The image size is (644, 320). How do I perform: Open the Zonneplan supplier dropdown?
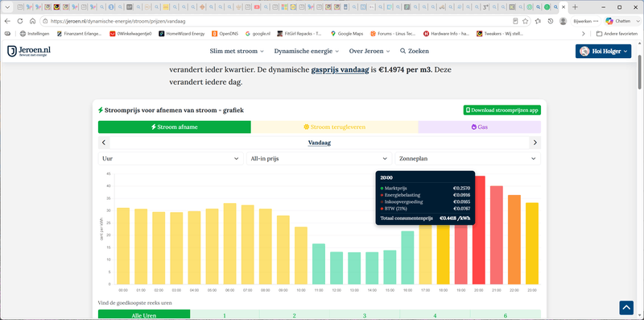pos(468,158)
